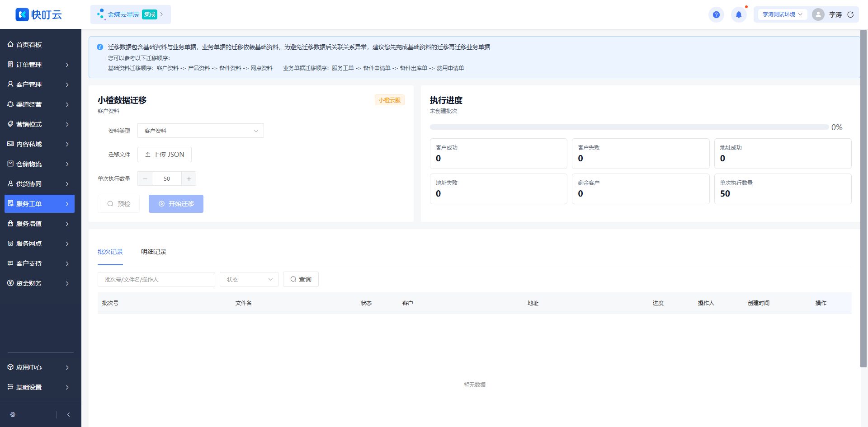This screenshot has height=427, width=868.
Task: Open the 李涛测试环境 environment dropdown
Action: coord(782,14)
